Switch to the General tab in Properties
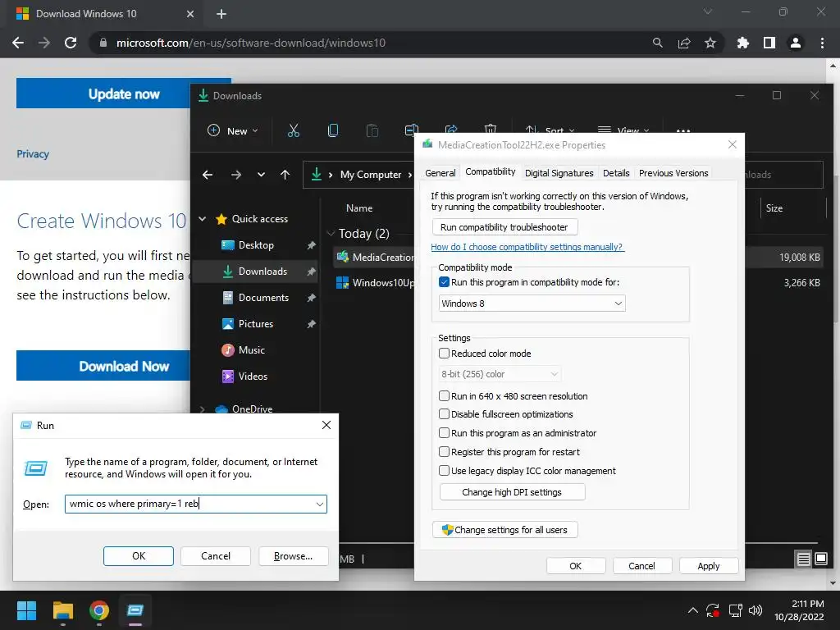The width and height of the screenshot is (840, 630). (441, 173)
